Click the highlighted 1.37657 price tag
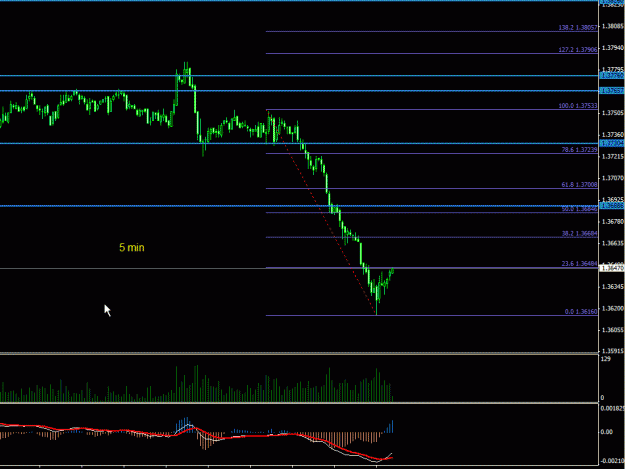 click(x=612, y=91)
